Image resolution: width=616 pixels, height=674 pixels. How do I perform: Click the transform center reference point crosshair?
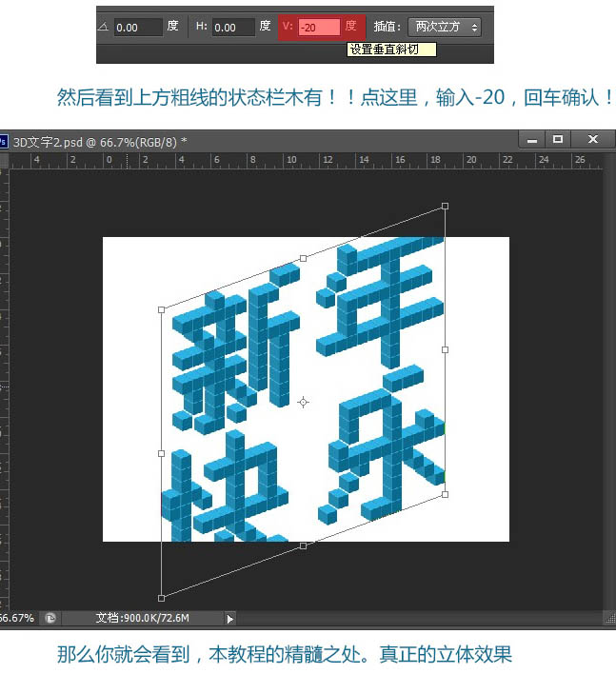(303, 402)
